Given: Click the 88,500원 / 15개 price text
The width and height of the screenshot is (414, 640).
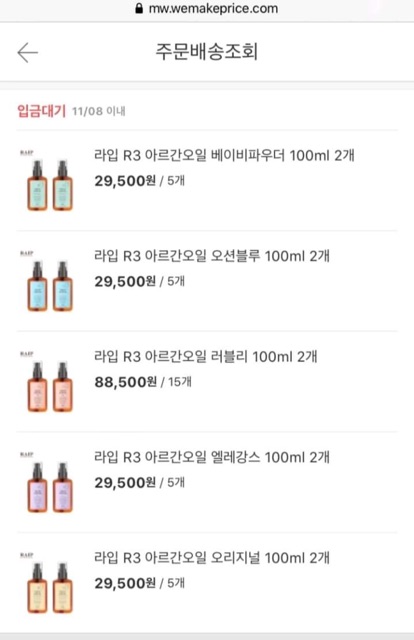Looking at the screenshot, I should (x=143, y=382).
